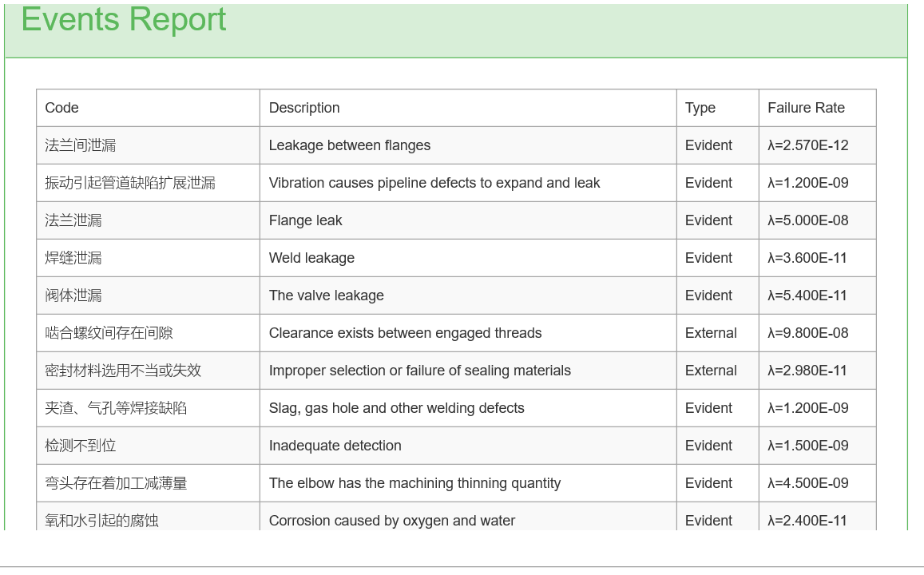
Task: Select the 'Improper selection or failure' cell
Action: (420, 371)
